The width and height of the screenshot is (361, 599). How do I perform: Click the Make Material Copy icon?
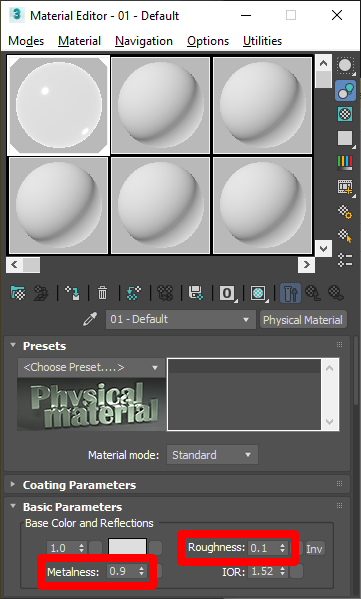click(134, 293)
